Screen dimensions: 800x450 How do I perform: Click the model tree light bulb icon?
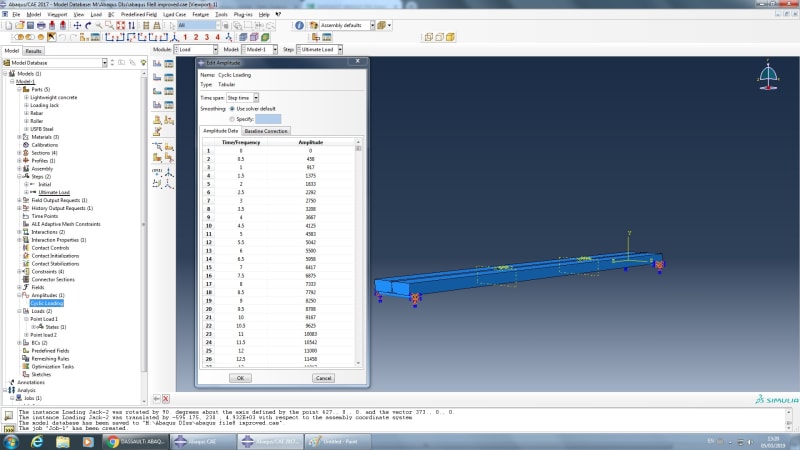143,63
